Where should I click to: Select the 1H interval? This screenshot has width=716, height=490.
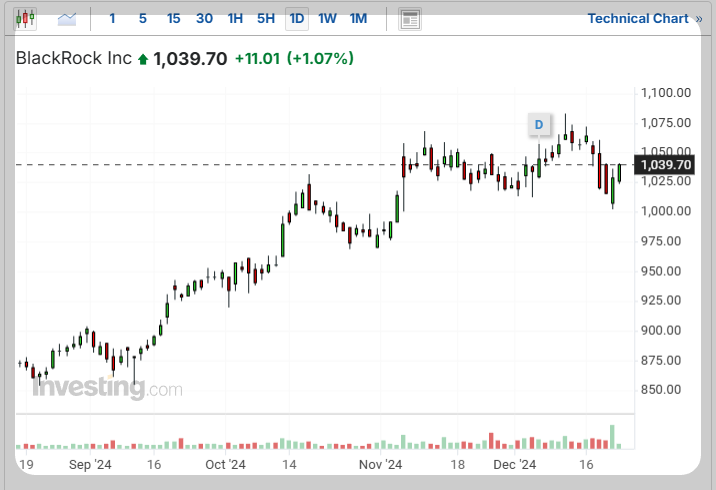pyautogui.click(x=235, y=19)
